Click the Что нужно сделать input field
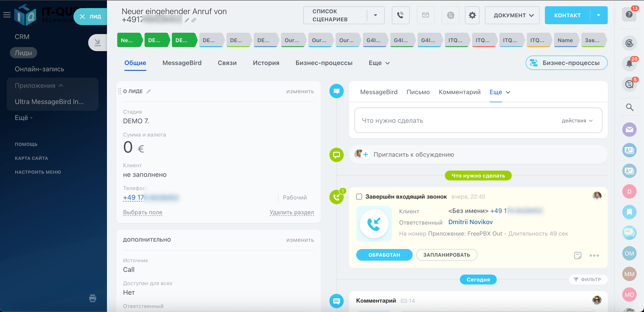The height and width of the screenshot is (312, 644). click(x=450, y=121)
